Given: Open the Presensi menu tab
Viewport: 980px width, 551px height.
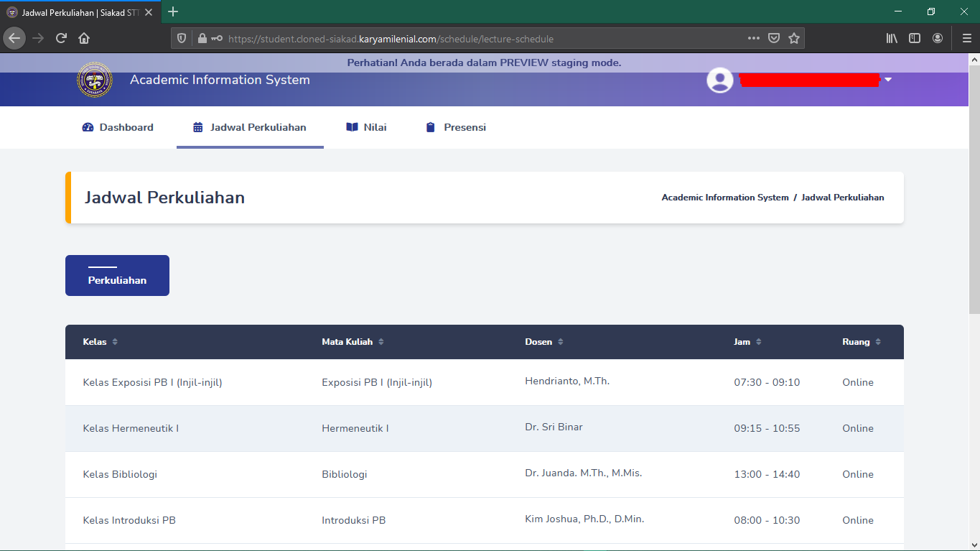Looking at the screenshot, I should [456, 127].
